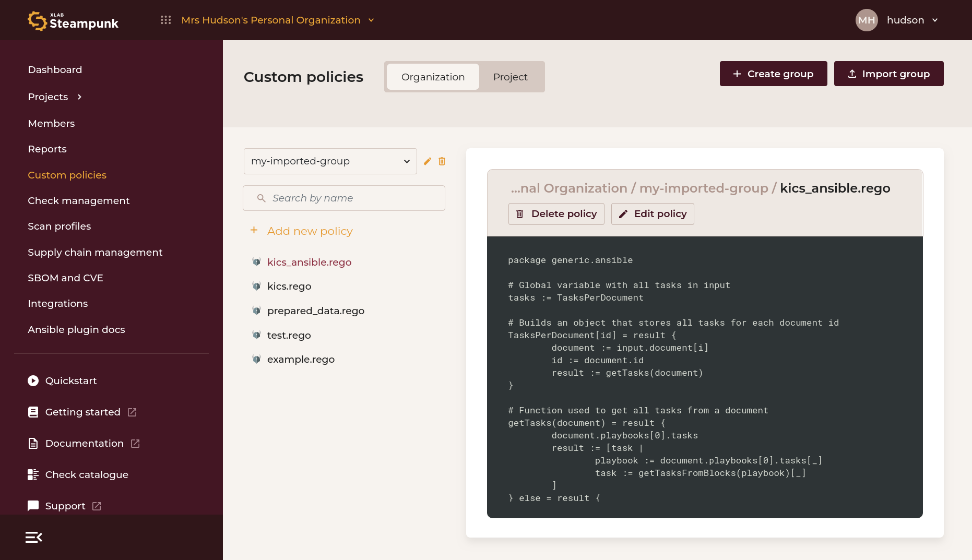Click my-imported-group breadcrumb
The width and height of the screenshot is (972, 560).
point(704,188)
